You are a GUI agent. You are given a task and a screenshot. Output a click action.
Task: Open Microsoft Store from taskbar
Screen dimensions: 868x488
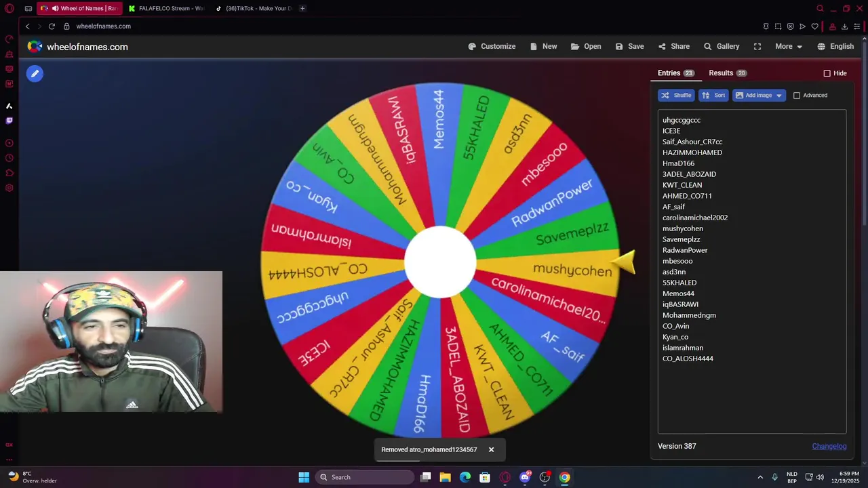click(485, 477)
